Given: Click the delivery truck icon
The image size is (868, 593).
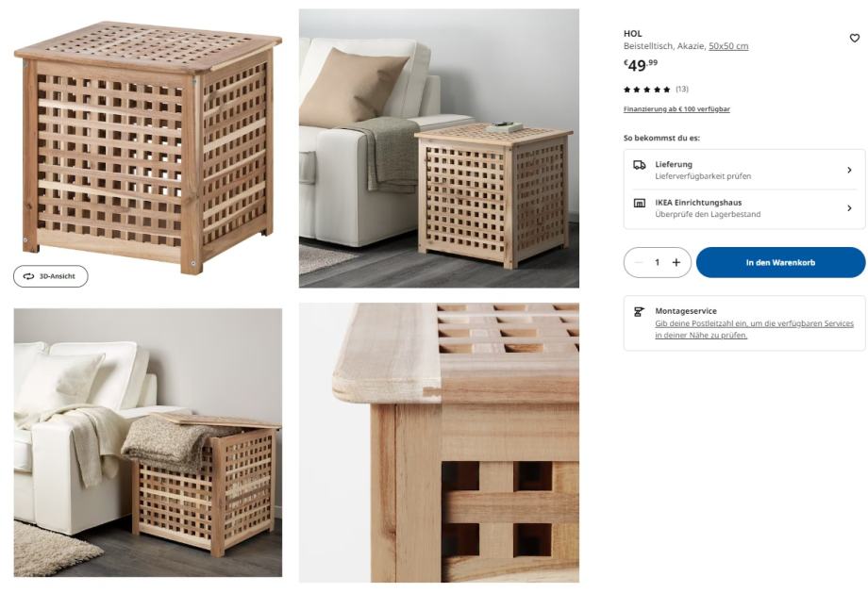Looking at the screenshot, I should [640, 165].
